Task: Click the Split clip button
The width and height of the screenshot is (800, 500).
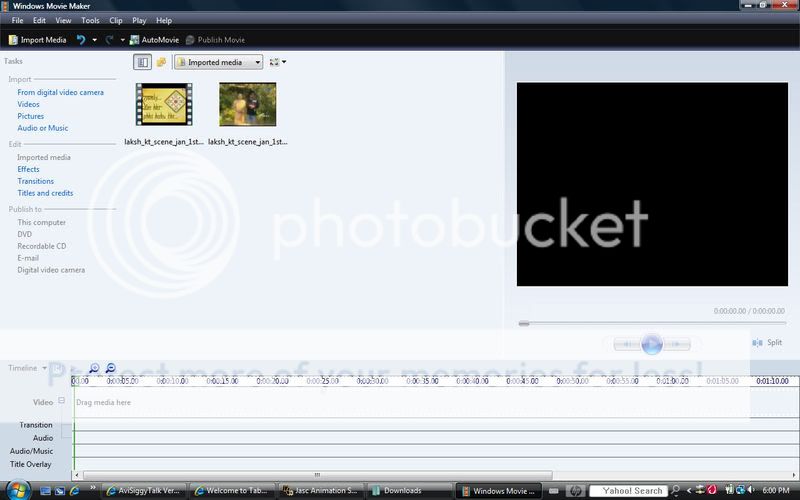Action: coord(767,343)
